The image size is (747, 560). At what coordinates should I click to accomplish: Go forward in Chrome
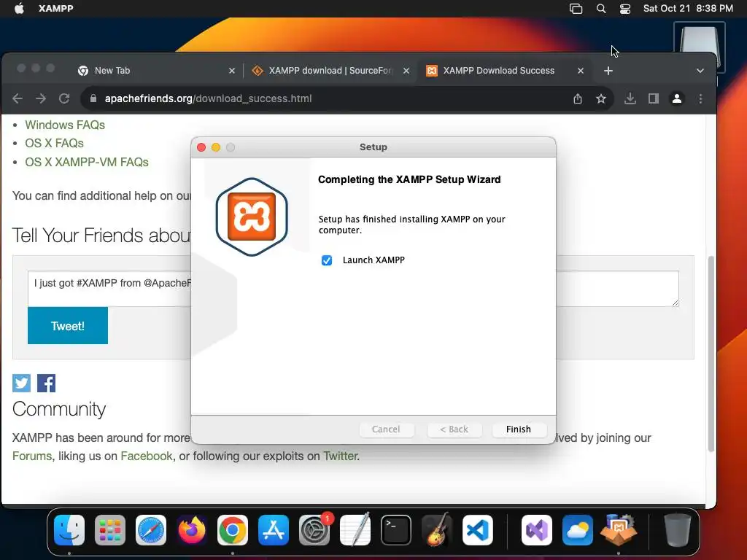[x=41, y=98]
